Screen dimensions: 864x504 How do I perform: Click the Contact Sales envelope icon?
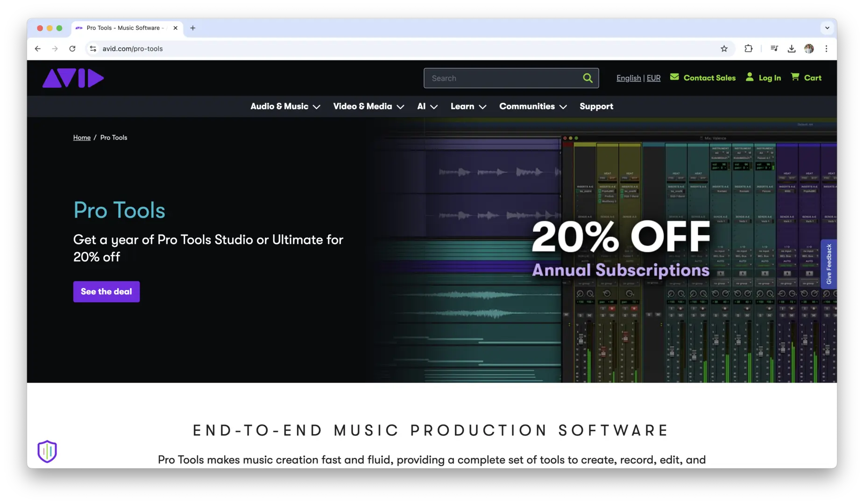(x=674, y=77)
